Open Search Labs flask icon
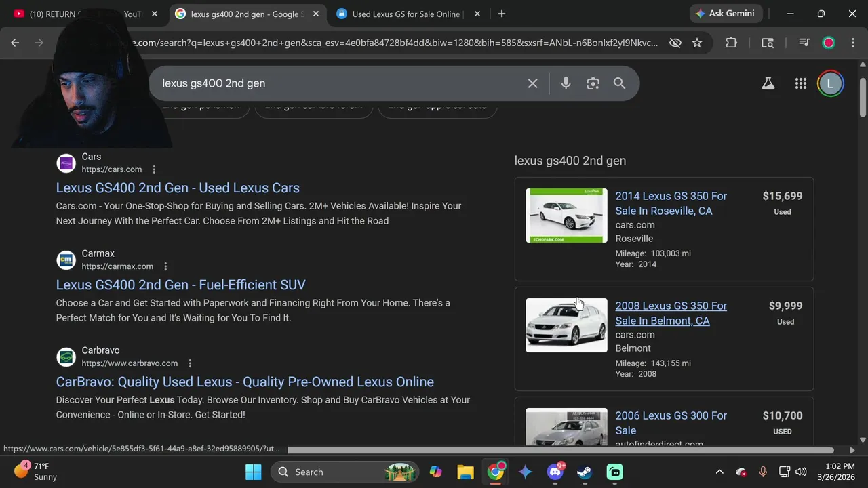Image resolution: width=868 pixels, height=488 pixels. pyautogui.click(x=768, y=83)
